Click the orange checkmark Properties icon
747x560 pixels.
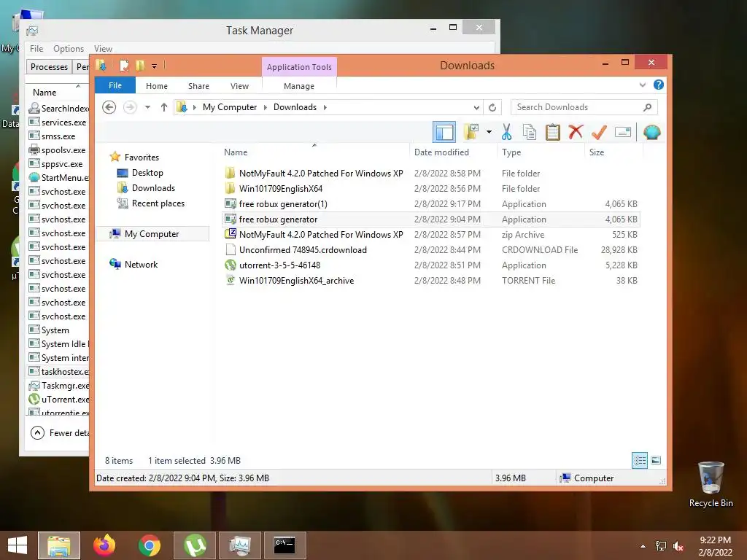point(600,132)
